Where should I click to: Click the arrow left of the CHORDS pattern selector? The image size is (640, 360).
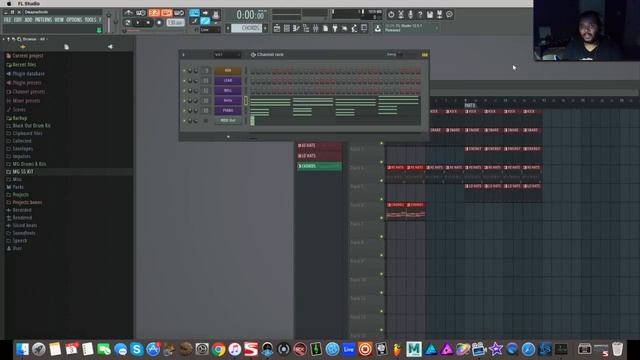[228, 28]
